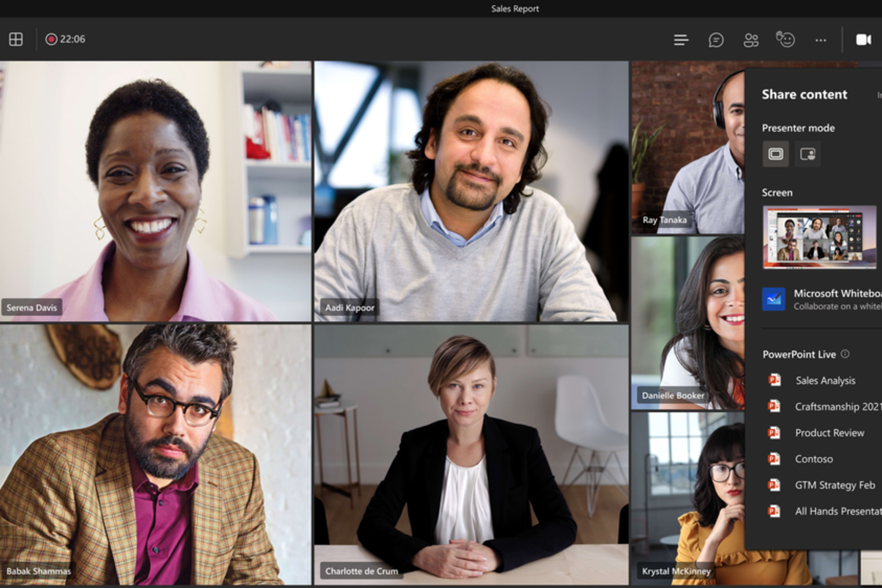Toggle the camera video icon

coord(863,39)
